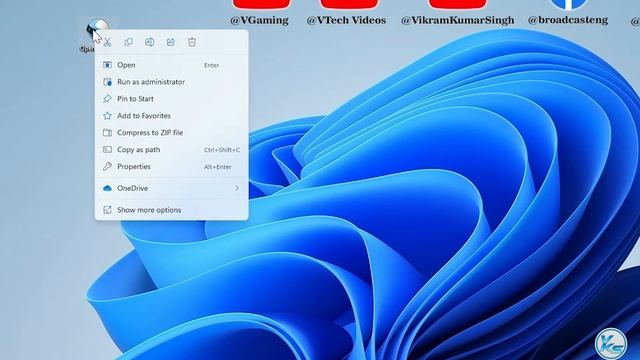Click the Share icon in context menu
This screenshot has width=640, height=360.
[171, 42]
